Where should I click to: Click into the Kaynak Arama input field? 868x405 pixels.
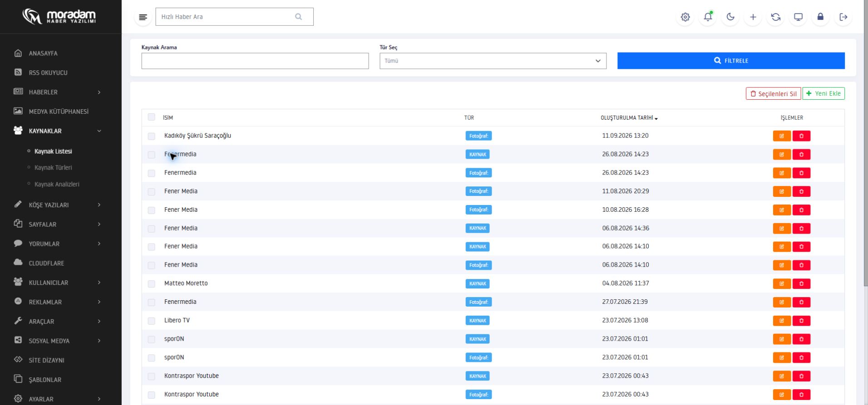pos(255,61)
